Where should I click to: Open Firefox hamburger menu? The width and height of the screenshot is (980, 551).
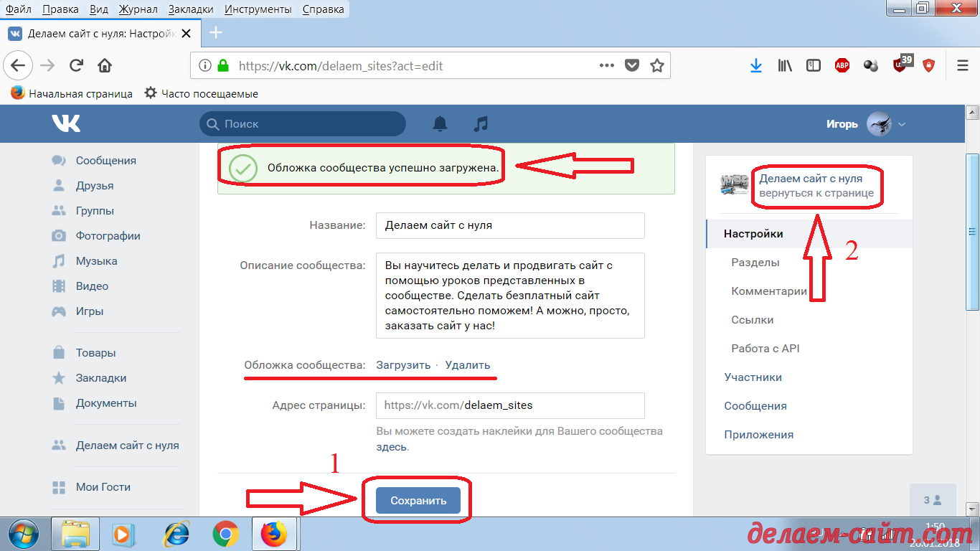pos(963,65)
